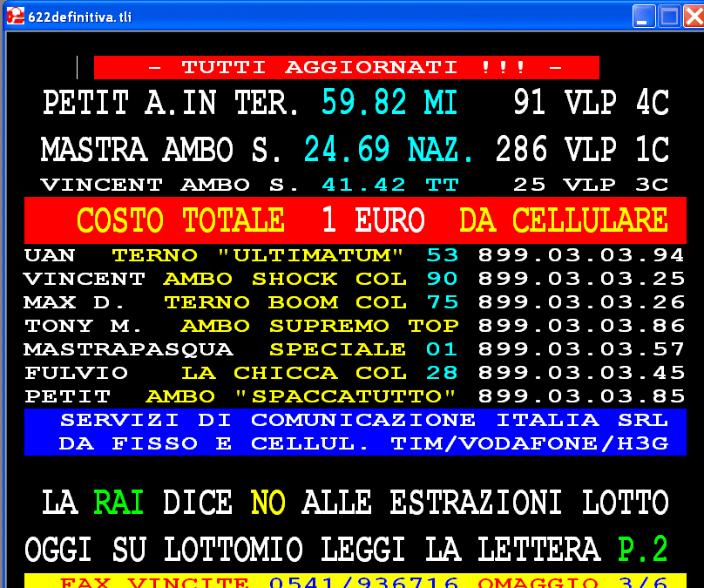Screen dimensions: 704x588
Task: Click the green 'RAI' word
Action: (x=118, y=503)
